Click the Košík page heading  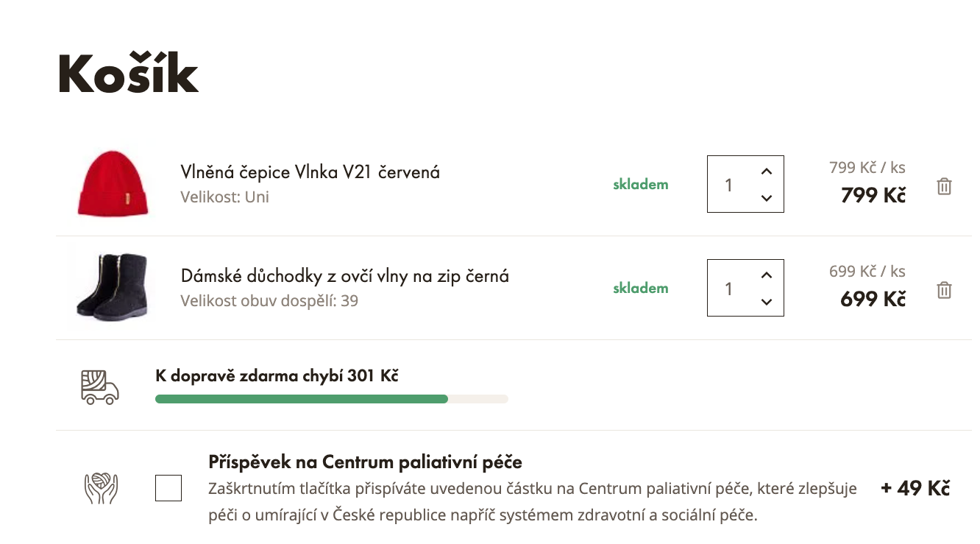pyautogui.click(x=129, y=74)
